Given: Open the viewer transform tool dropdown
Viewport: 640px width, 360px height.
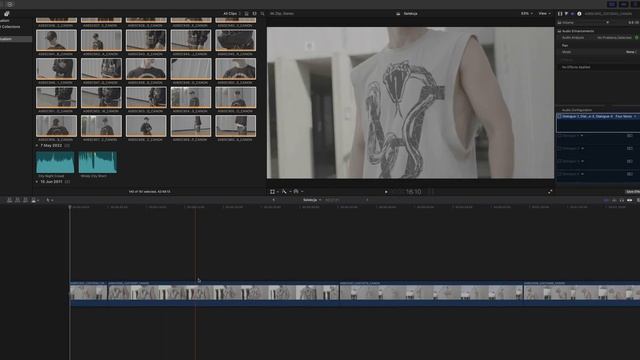Looking at the screenshot, I should point(274,191).
